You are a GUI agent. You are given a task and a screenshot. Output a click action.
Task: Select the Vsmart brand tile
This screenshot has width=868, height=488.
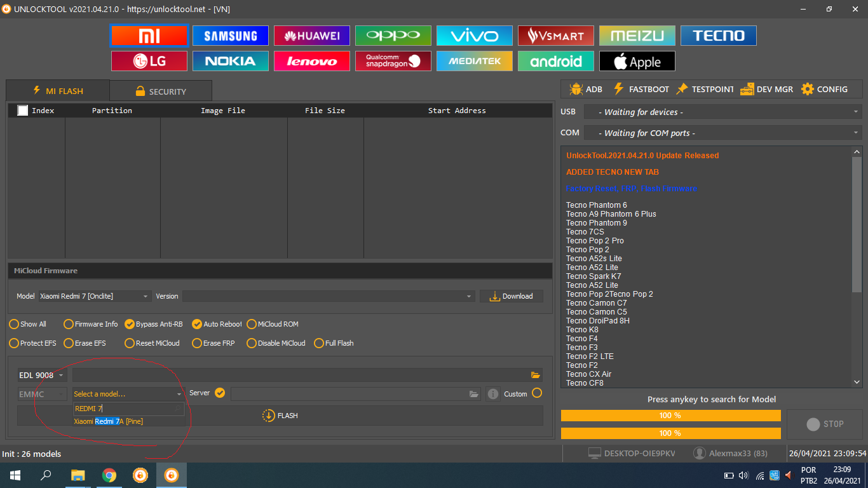[556, 36]
